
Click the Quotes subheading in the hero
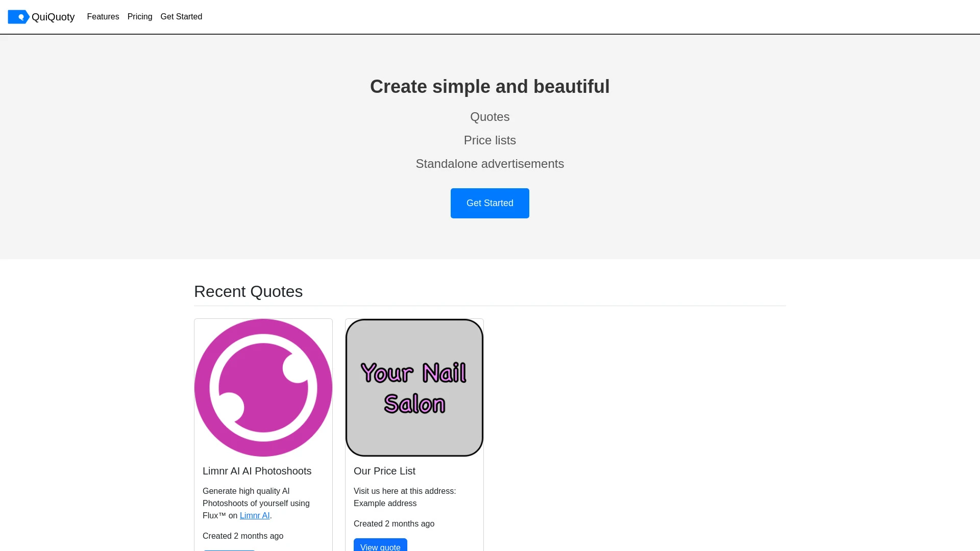tap(489, 117)
